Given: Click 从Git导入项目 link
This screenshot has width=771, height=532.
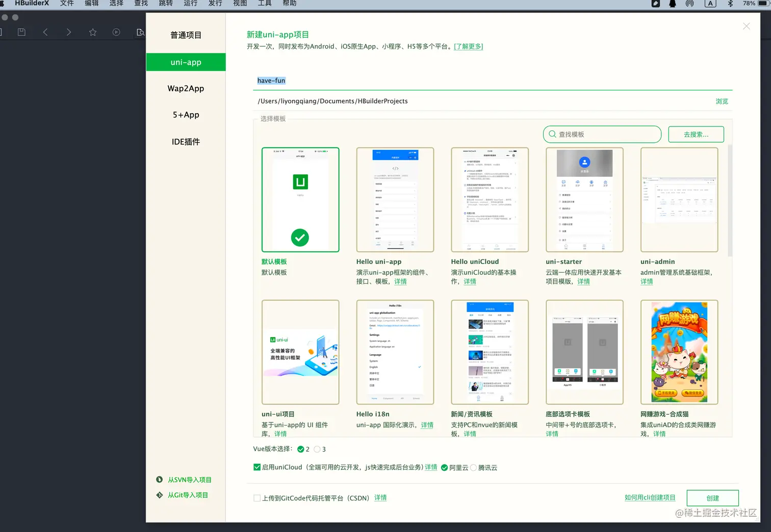Looking at the screenshot, I should (188, 495).
